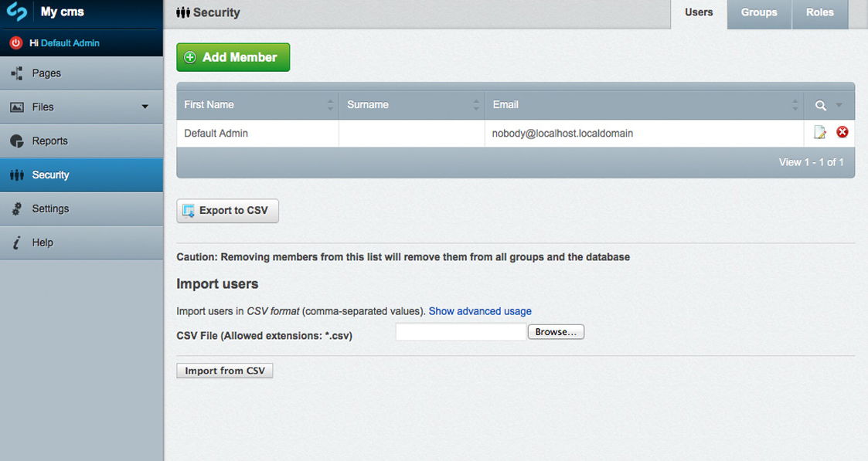
Task: Open Help section in sidebar
Action: [x=81, y=242]
